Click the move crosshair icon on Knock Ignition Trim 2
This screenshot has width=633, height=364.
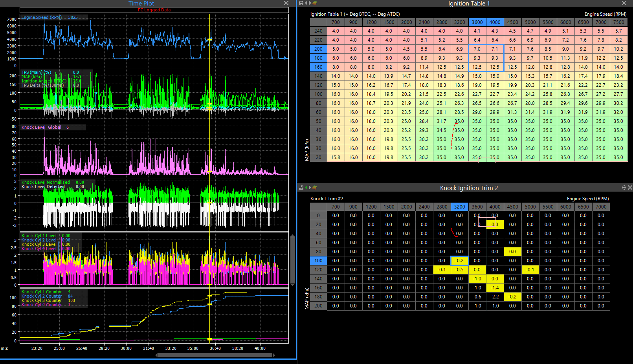click(624, 188)
